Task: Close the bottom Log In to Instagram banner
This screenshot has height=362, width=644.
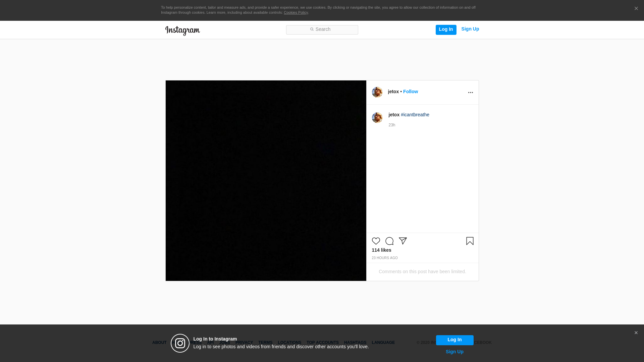Action: pyautogui.click(x=636, y=333)
